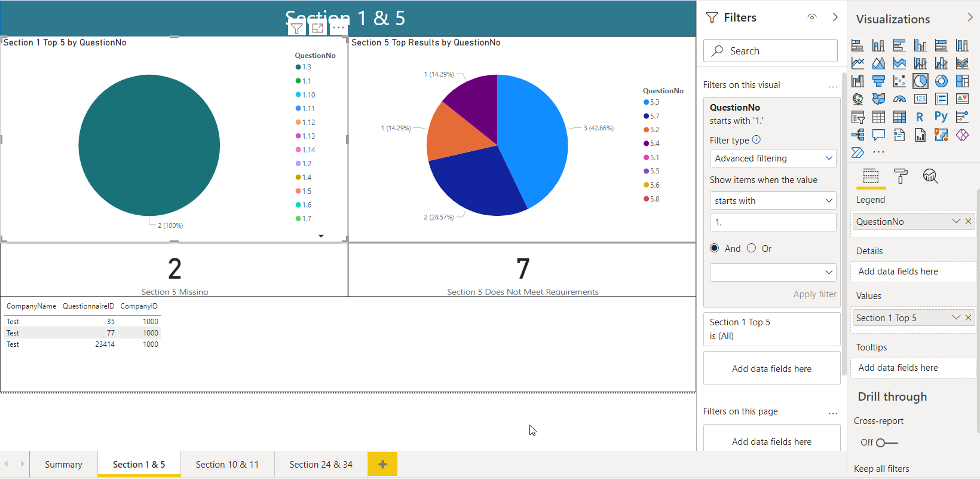Expand QuestionNo field chevron in Legend
The width and height of the screenshot is (980, 479).
pyautogui.click(x=956, y=221)
